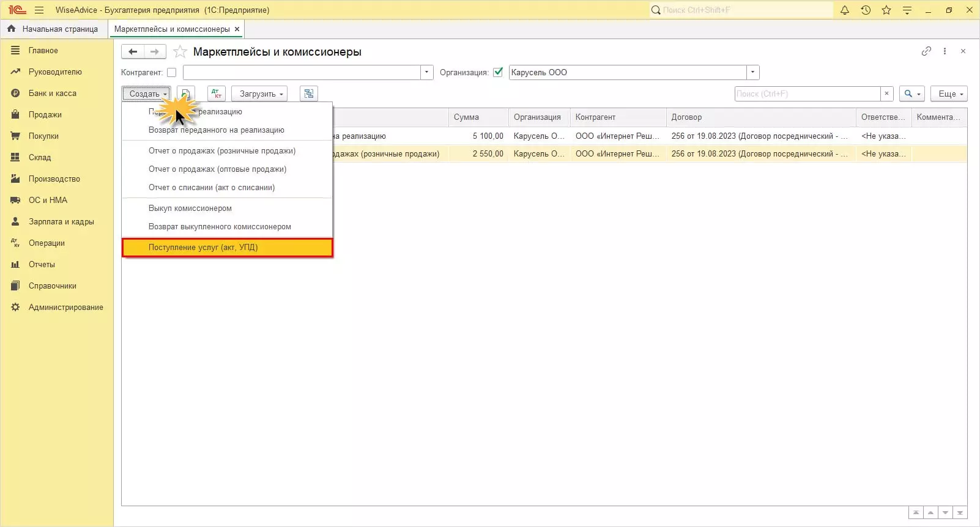The image size is (980, 527).
Task: Open the history clock icon
Action: point(866,10)
